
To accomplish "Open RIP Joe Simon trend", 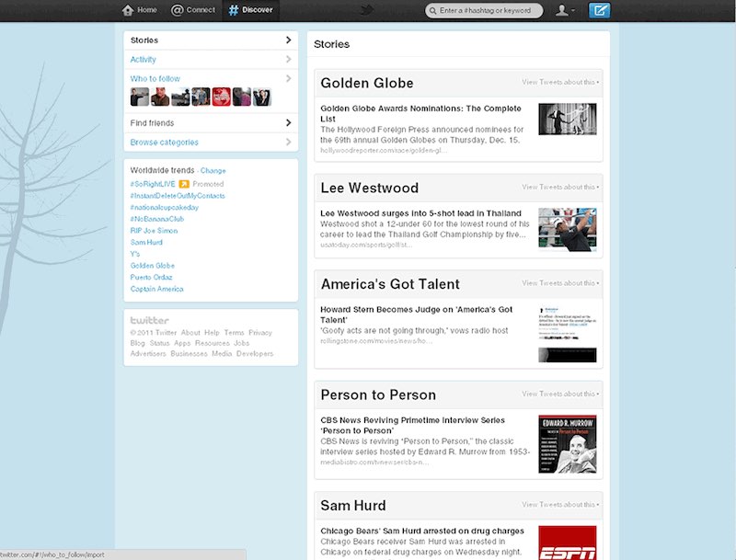I will click(154, 231).
